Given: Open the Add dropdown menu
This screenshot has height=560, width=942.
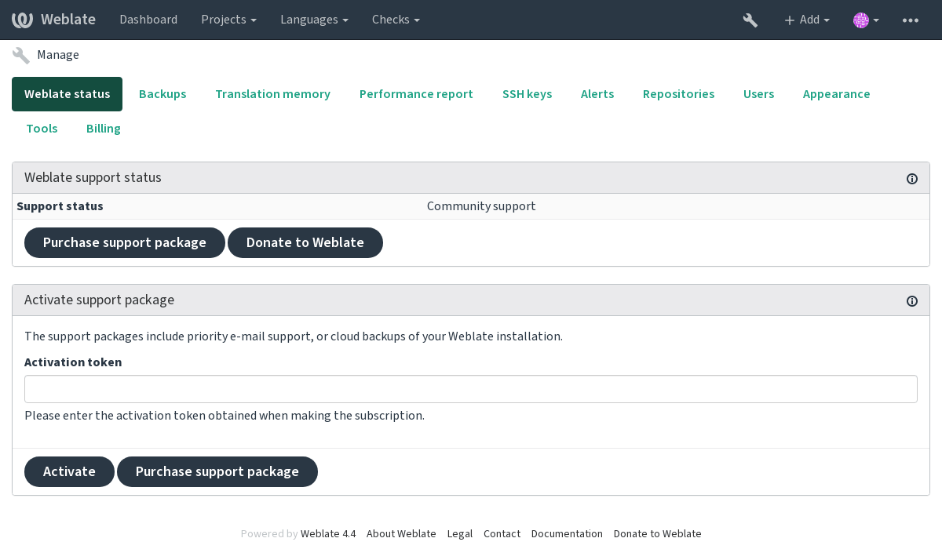Looking at the screenshot, I should pos(806,20).
